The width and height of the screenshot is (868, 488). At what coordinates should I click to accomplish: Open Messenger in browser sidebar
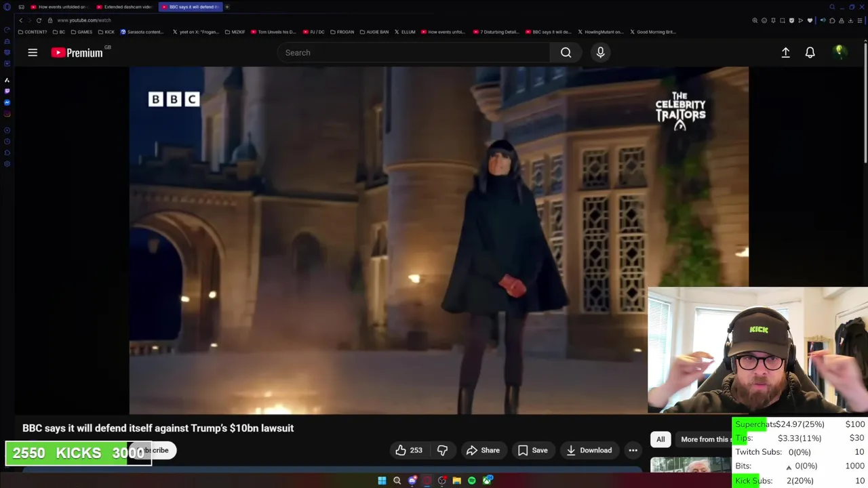7,102
